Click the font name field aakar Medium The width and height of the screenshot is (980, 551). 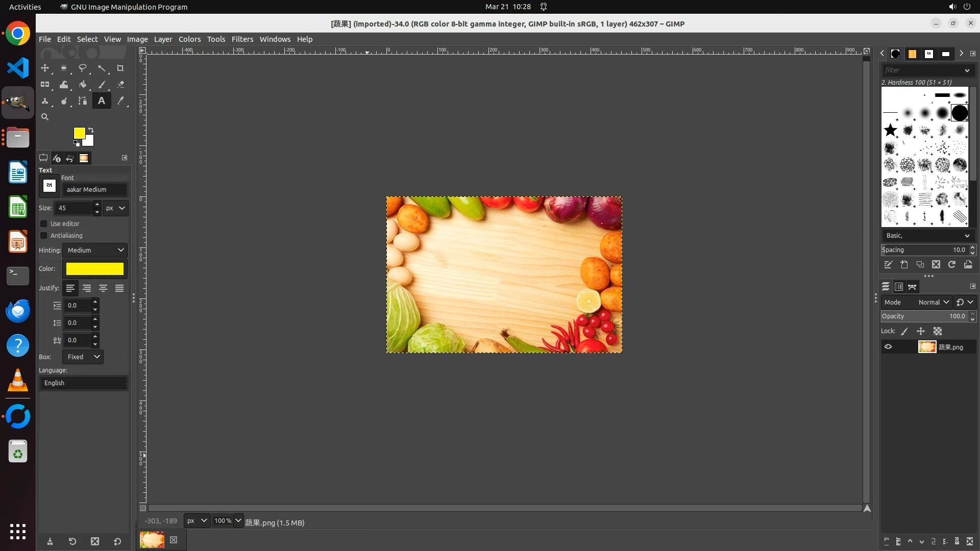click(95, 190)
